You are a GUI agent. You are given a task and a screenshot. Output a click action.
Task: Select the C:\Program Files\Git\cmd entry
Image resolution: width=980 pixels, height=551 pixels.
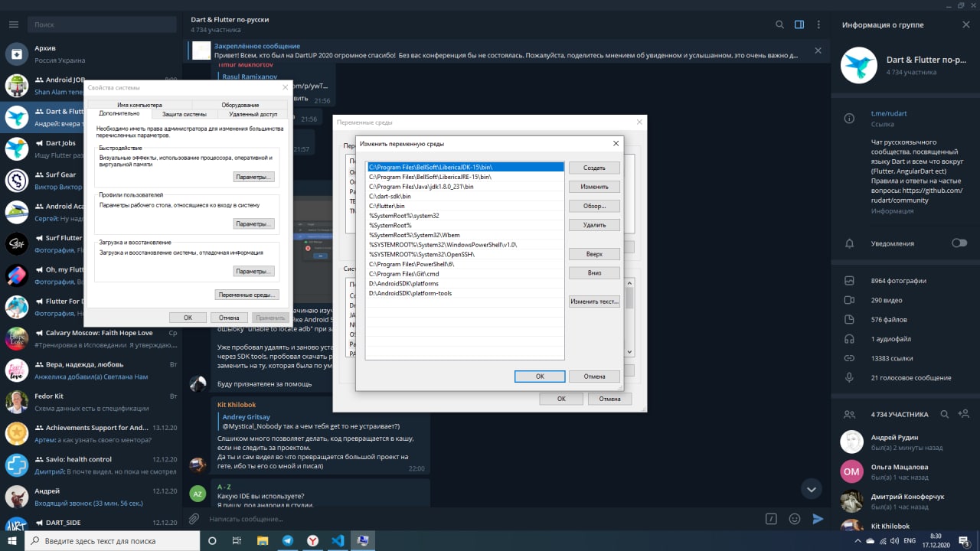(465, 273)
